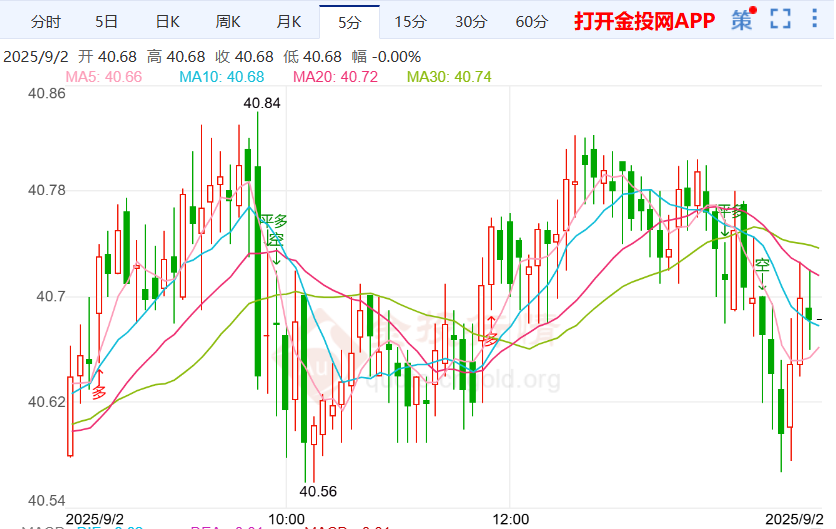Screen dimensions: 836x529
Task: Click the MA20: 40.72 legend label
Action: pos(335,77)
